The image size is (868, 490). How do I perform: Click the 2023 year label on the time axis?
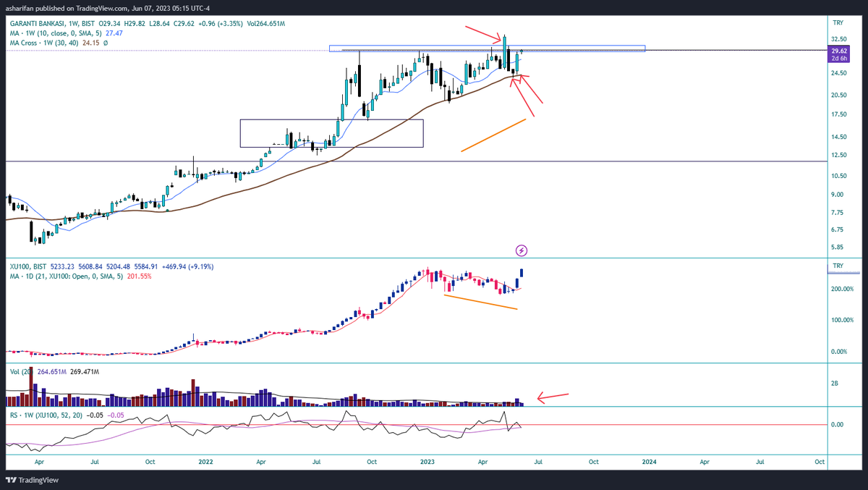[x=427, y=461]
